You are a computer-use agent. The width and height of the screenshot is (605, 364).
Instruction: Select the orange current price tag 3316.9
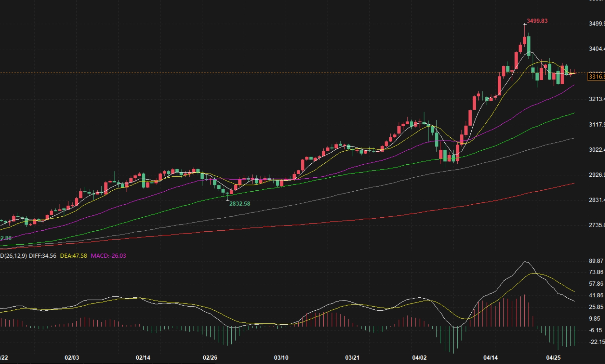(x=596, y=77)
